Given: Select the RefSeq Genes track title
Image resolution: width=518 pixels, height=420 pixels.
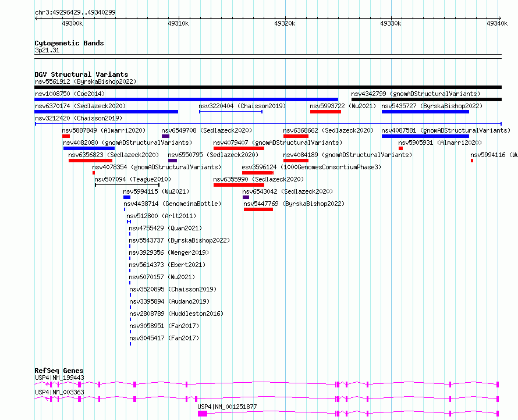Looking at the screenshot, I should tap(59, 371).
